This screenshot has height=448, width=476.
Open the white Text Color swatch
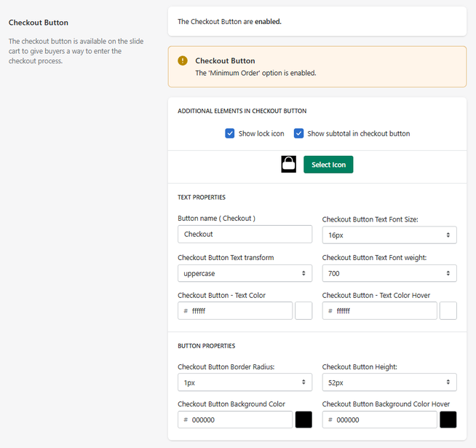(x=304, y=311)
